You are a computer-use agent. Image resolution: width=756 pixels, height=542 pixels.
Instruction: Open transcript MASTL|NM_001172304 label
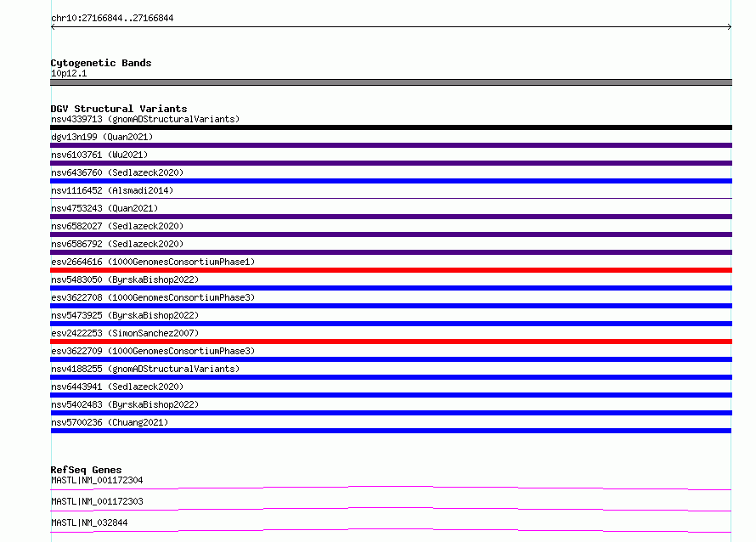[97, 480]
